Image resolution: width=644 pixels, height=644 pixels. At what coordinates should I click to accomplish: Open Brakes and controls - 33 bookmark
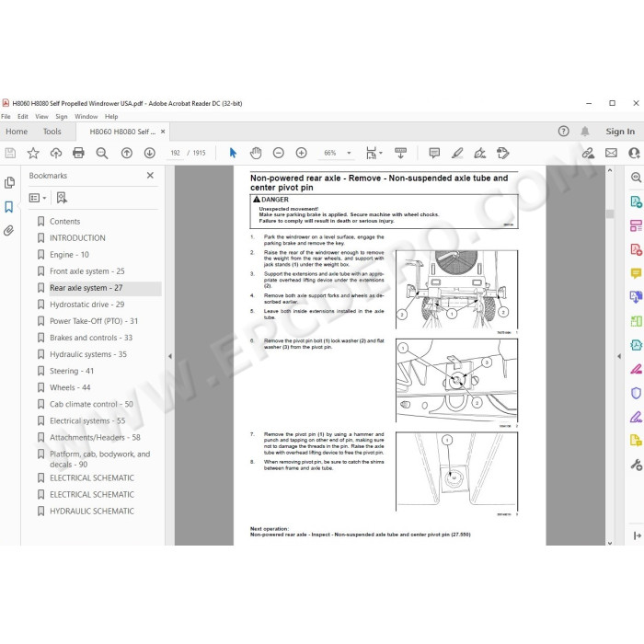click(91, 338)
